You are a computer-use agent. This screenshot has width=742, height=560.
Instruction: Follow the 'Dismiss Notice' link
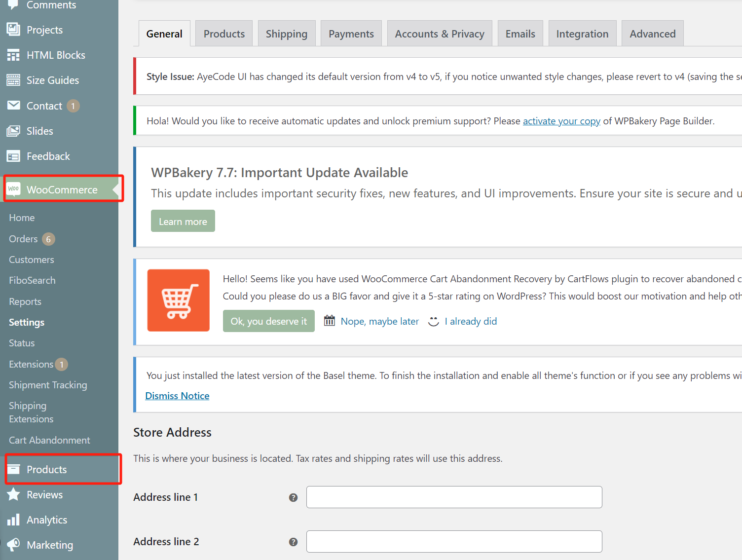click(177, 395)
